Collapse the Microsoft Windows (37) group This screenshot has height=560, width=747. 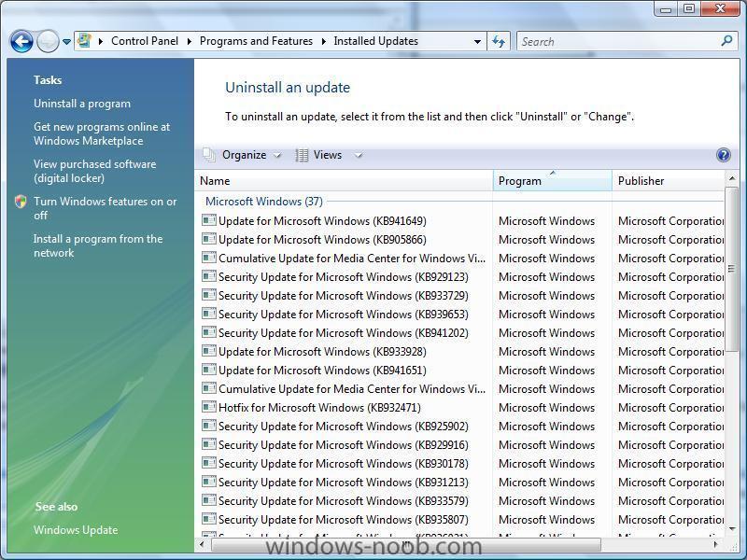[x=264, y=202]
